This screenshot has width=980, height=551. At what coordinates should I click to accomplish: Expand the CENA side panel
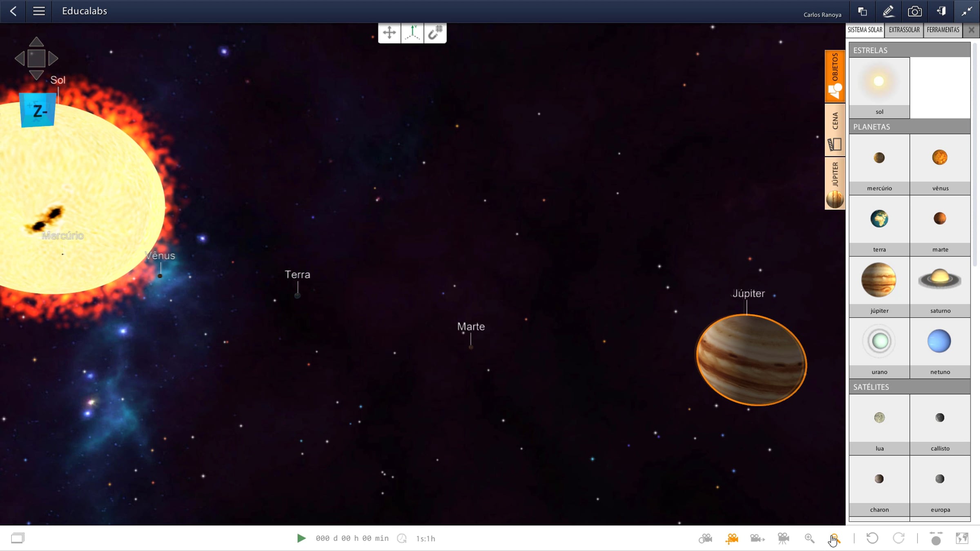coord(835,130)
